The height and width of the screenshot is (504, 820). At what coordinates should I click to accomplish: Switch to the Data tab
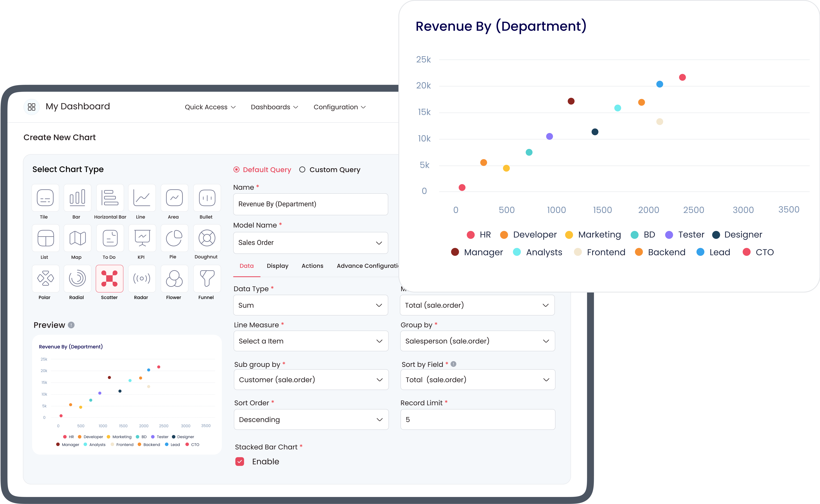(246, 266)
